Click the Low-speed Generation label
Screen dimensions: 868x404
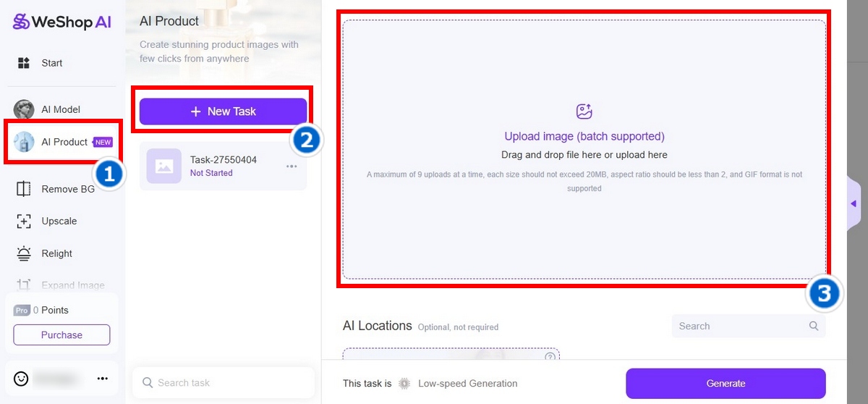coord(468,384)
